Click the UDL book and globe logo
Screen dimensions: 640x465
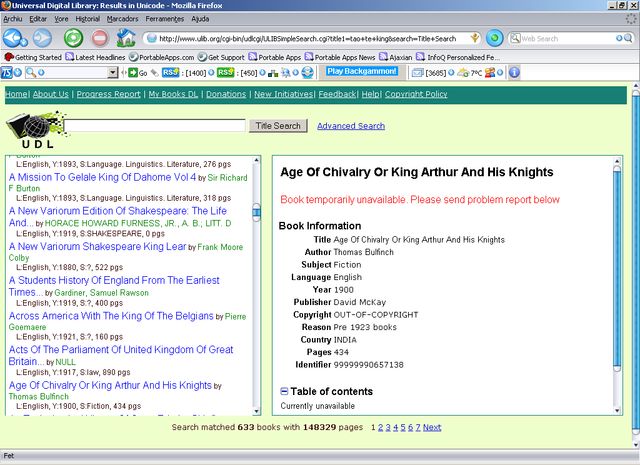tap(36, 130)
